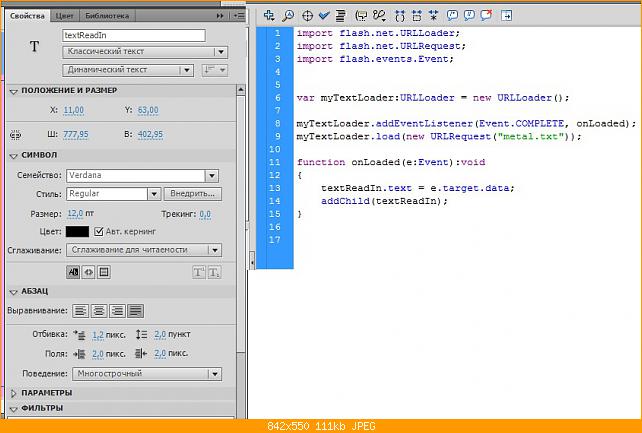Center-align the paragraph

point(99,311)
